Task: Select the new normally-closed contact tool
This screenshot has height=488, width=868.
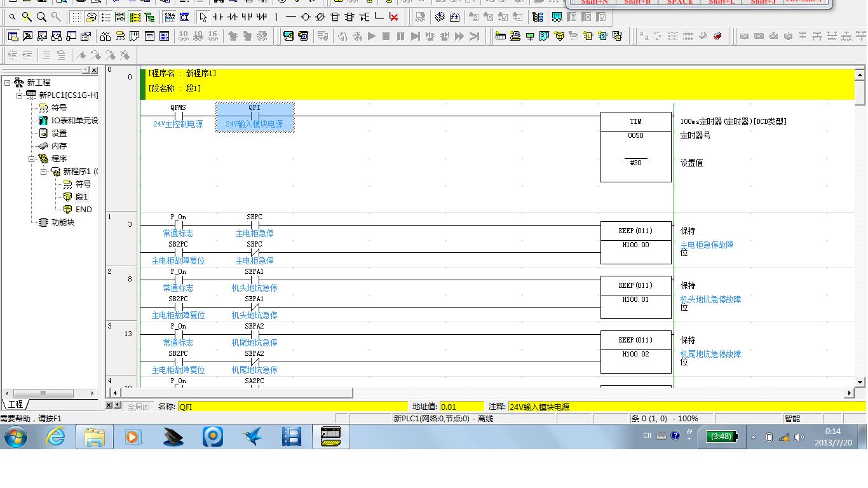Action: (x=233, y=17)
